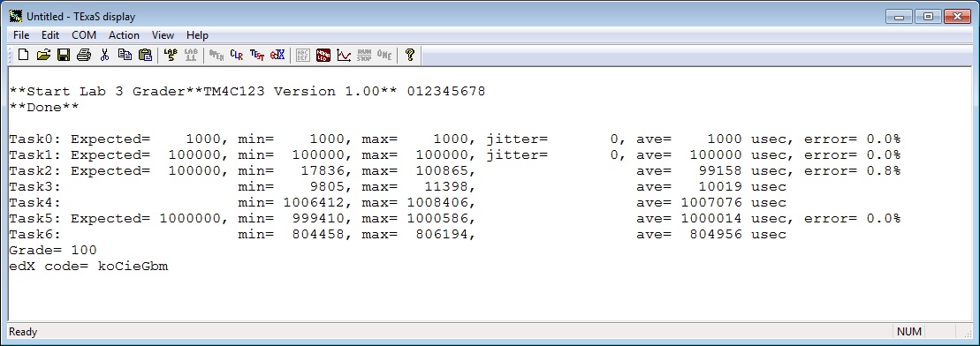Open the COM menu
This screenshot has height=346, width=980.
tap(84, 35)
